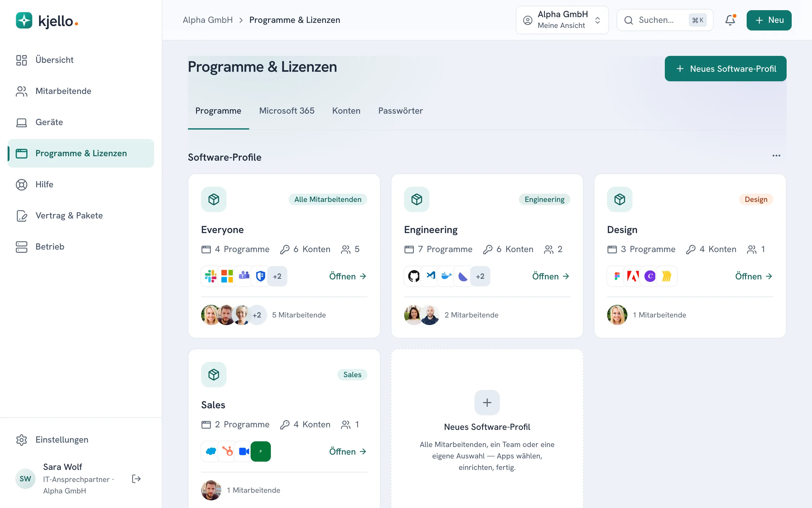Open Übersicht in the sidebar
Viewport: 812px width, 508px height.
(81, 60)
